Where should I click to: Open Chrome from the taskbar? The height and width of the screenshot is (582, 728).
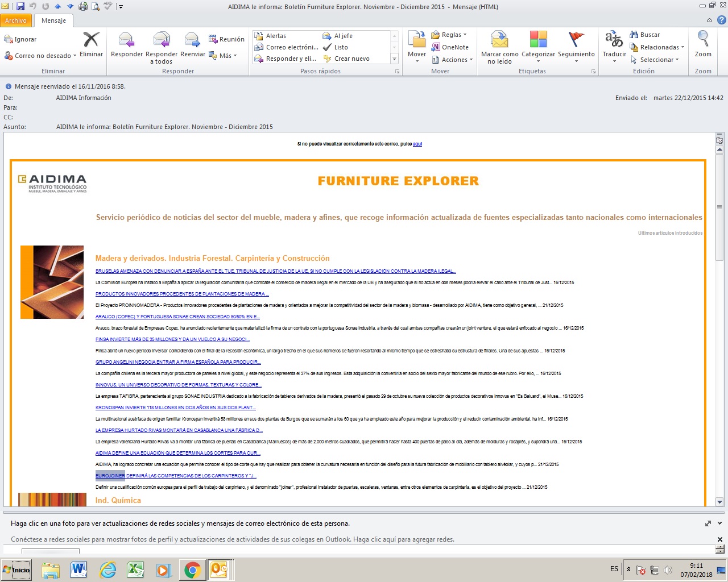pos(192,569)
